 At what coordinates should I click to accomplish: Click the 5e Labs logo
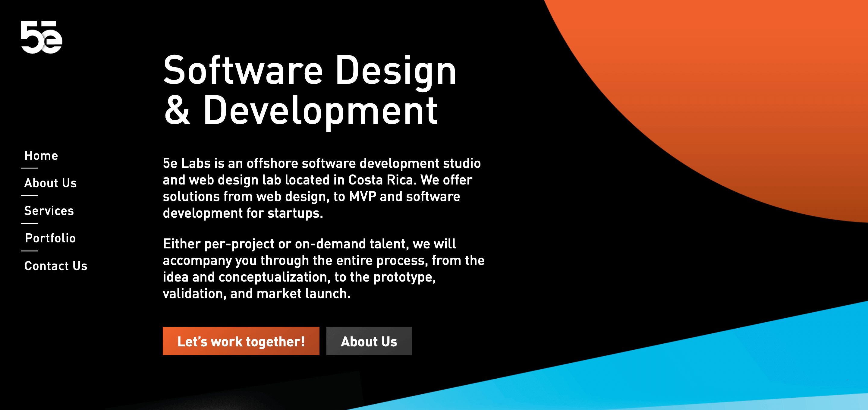tap(42, 37)
